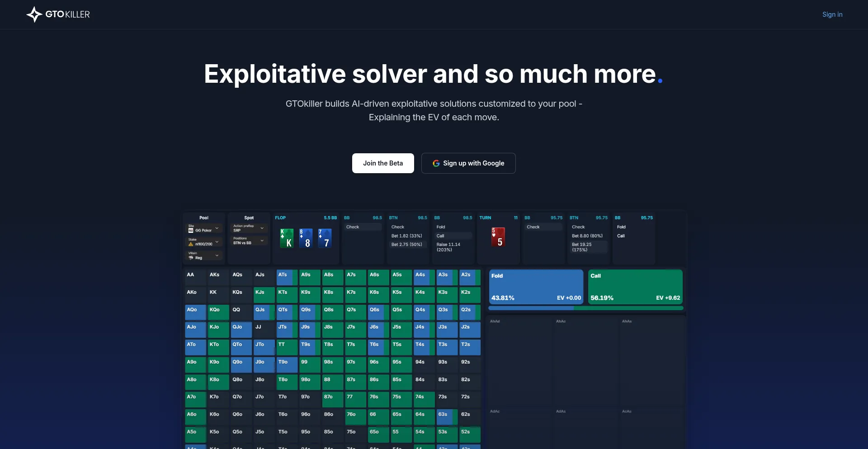Click the 5 of hearts turn card
The height and width of the screenshot is (449, 868).
coord(498,237)
